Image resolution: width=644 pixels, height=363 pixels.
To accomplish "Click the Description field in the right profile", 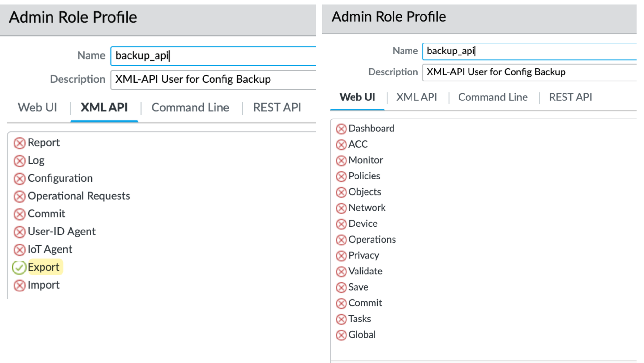I will 528,72.
